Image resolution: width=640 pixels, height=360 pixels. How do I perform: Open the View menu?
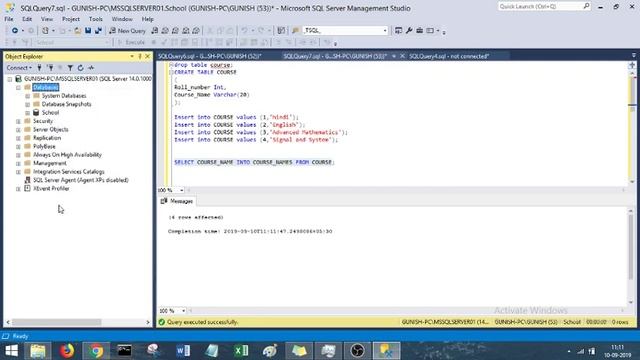(47, 19)
